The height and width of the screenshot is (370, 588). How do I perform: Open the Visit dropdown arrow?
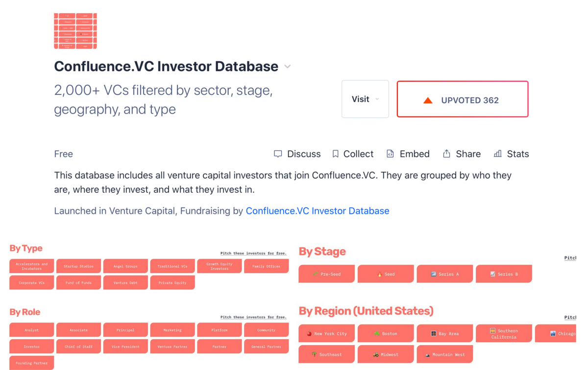coord(377,99)
